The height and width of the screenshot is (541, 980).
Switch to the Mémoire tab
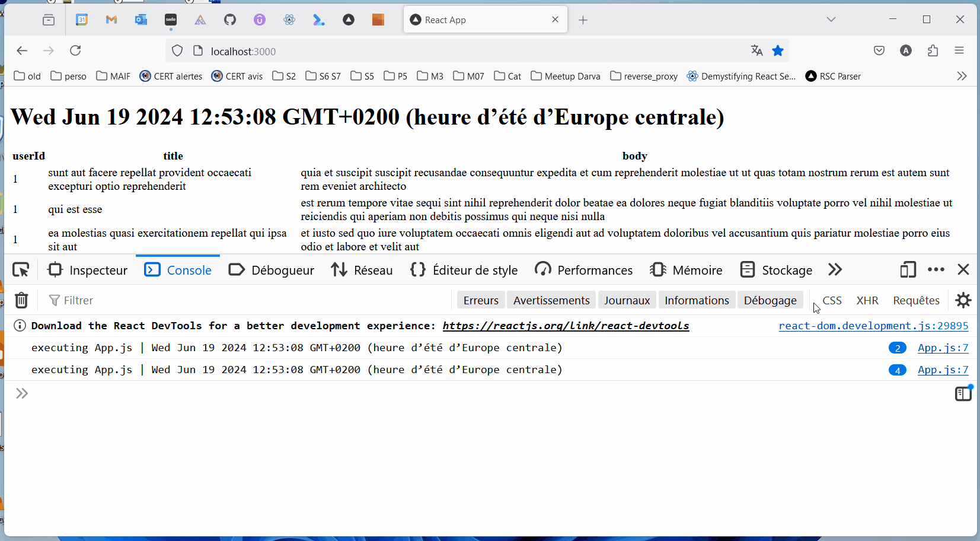click(x=686, y=270)
